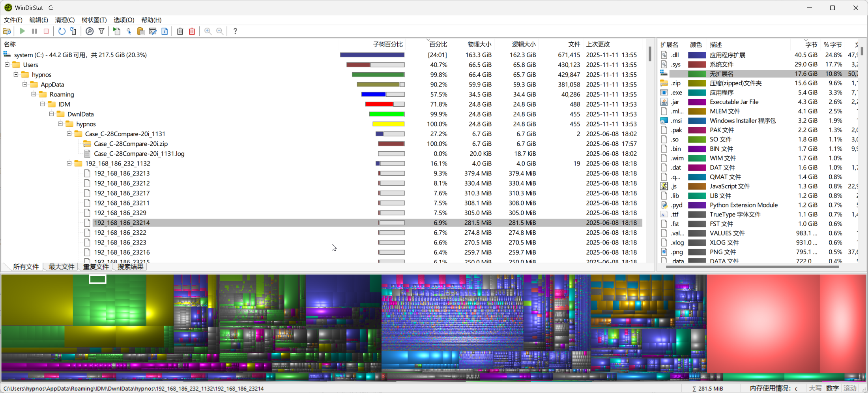Viewport: 868px width, 393px height.
Task: Toggle the 大写 caps lock indicator
Action: [x=815, y=388]
